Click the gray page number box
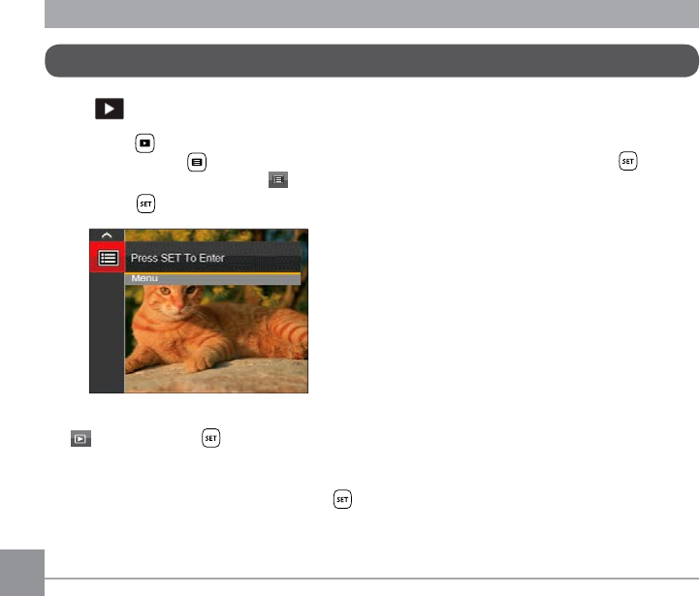Screen dimensions: 700x596 (x=22, y=573)
